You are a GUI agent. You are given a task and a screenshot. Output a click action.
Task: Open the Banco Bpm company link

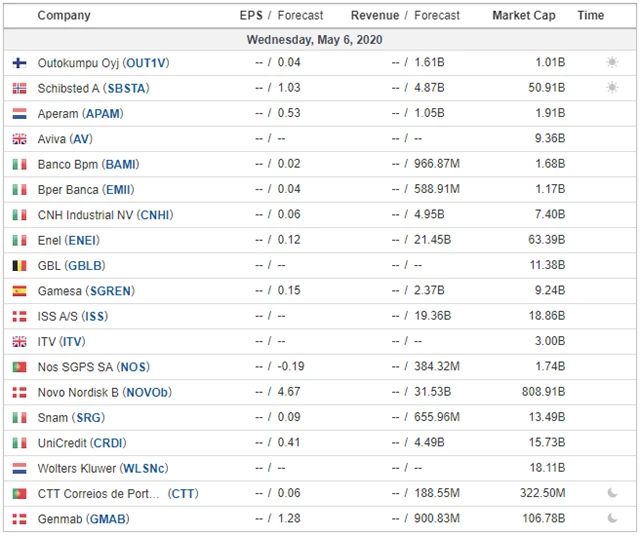click(x=68, y=164)
